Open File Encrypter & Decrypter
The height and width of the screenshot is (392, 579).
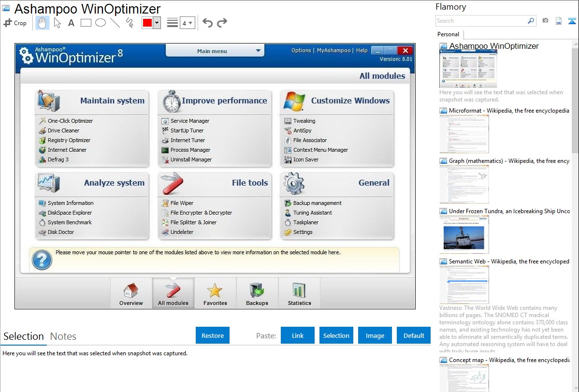tap(197, 213)
